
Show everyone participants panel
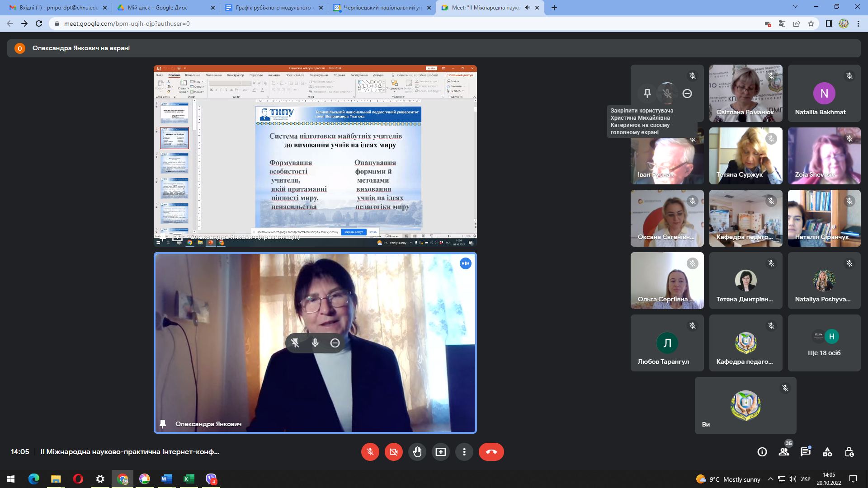(784, 452)
